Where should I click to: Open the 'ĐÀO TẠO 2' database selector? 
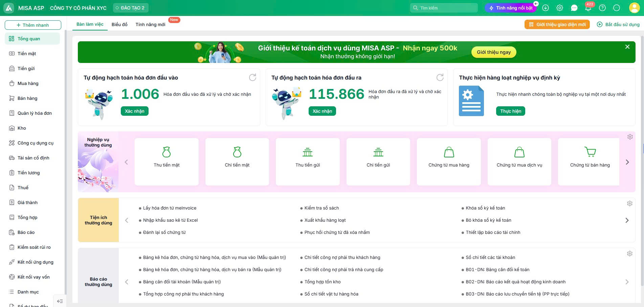pos(130,8)
